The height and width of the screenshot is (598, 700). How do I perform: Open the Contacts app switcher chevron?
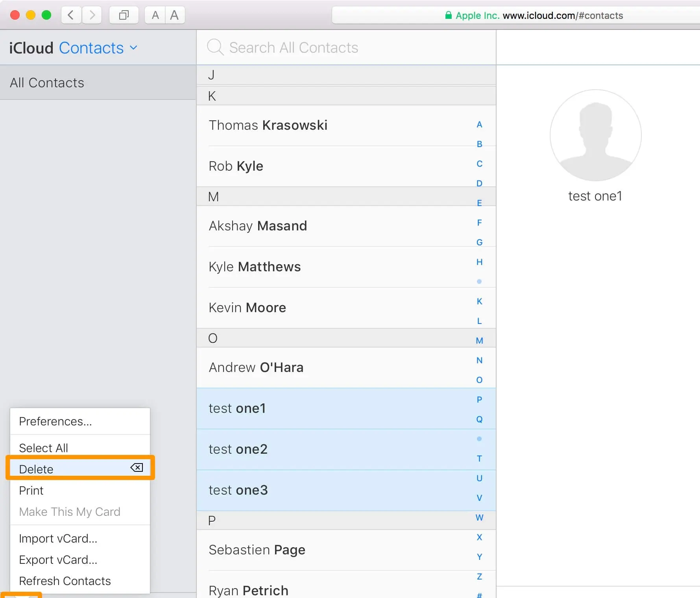pyautogui.click(x=133, y=48)
